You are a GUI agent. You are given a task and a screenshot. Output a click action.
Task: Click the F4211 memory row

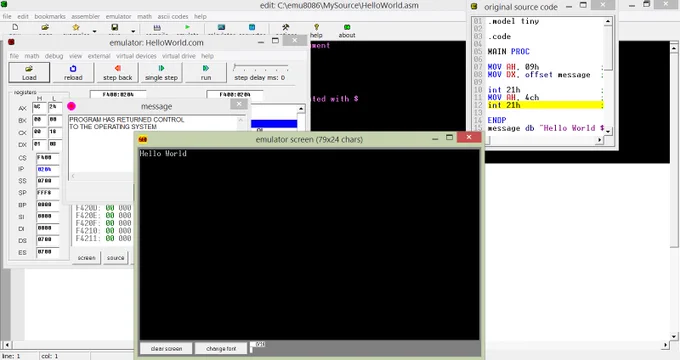(103, 239)
